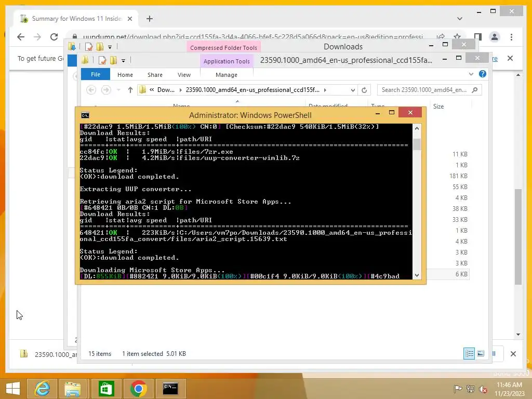Select the selected 6 KB file row
Viewport: 532px width, 399px height.
click(448, 274)
